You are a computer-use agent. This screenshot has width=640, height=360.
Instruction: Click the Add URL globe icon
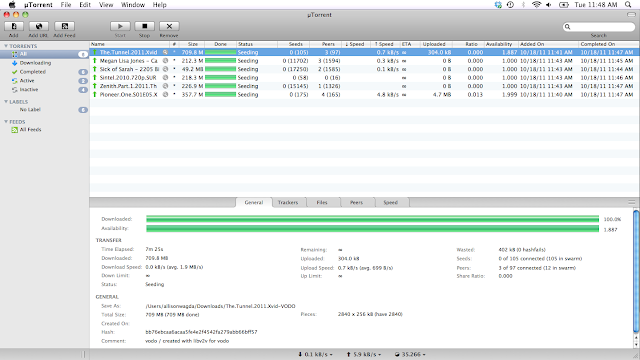click(39, 26)
